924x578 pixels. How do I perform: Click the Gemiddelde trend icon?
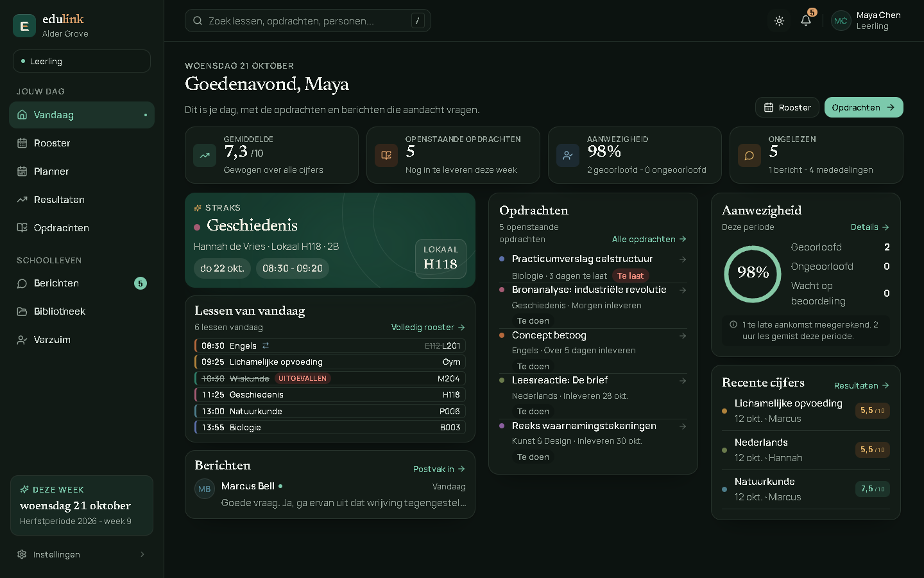[205, 155]
